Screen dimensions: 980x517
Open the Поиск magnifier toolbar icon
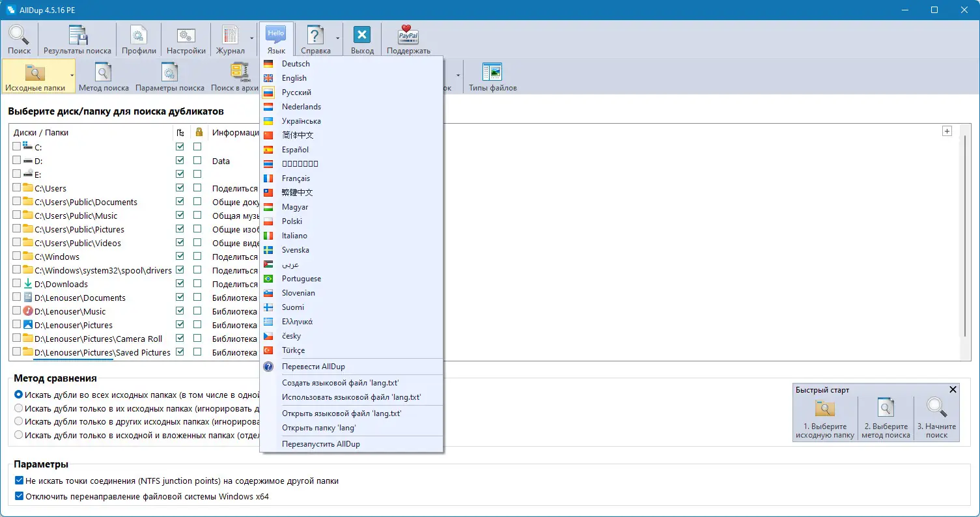point(19,35)
